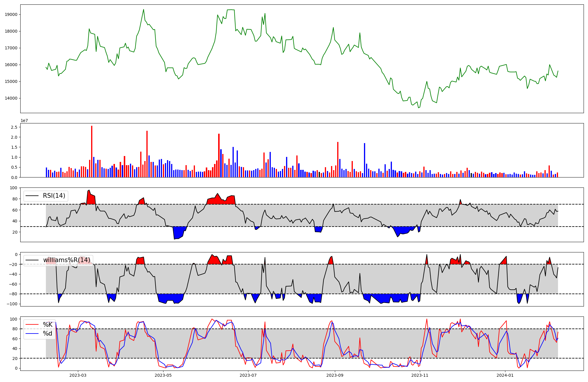Click the 2023-03 date label
Viewport: 588px width, 382px height.
click(78, 375)
